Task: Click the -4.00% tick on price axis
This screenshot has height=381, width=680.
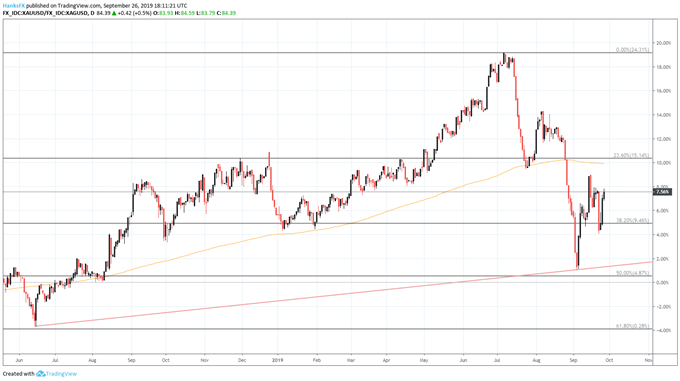Action: (x=664, y=330)
